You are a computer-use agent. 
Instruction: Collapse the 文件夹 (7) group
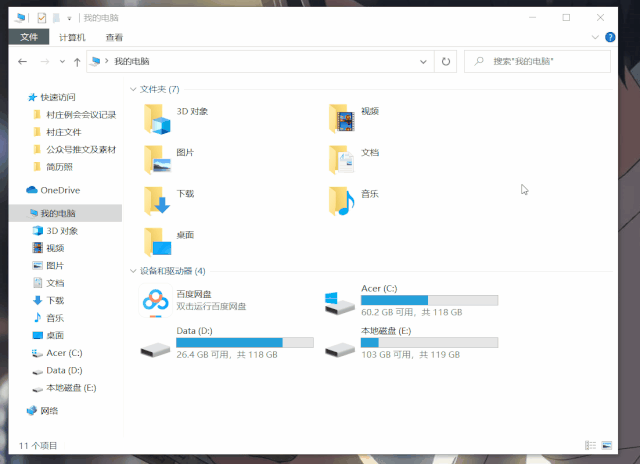(x=133, y=89)
